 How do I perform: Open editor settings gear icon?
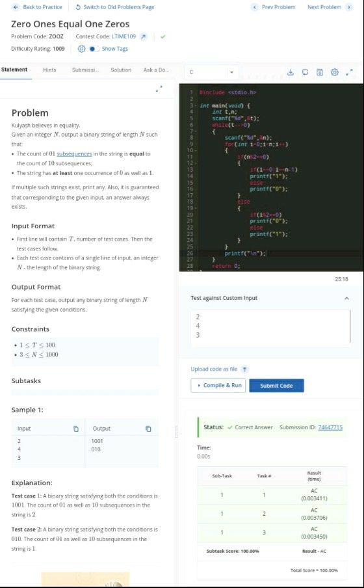click(x=335, y=72)
